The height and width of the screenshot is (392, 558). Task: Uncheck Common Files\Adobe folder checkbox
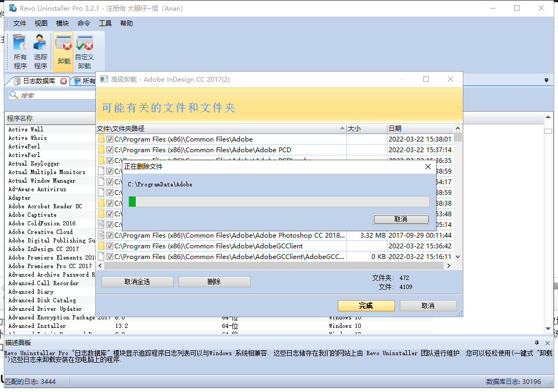(110, 139)
